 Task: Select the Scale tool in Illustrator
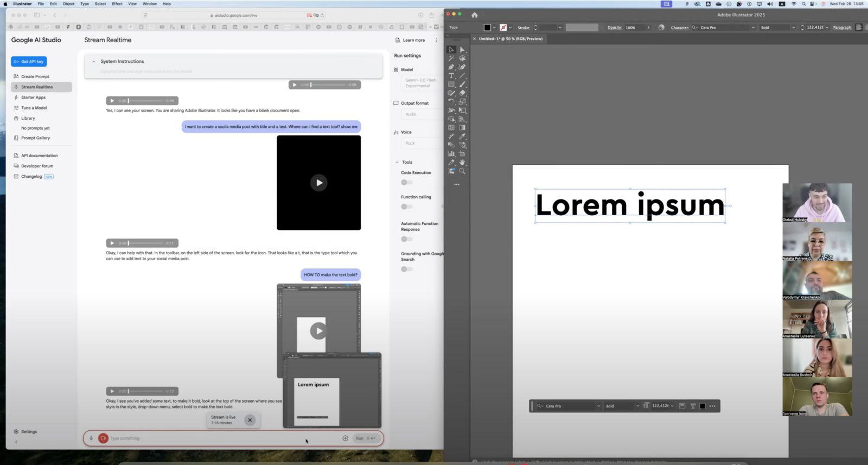[462, 102]
